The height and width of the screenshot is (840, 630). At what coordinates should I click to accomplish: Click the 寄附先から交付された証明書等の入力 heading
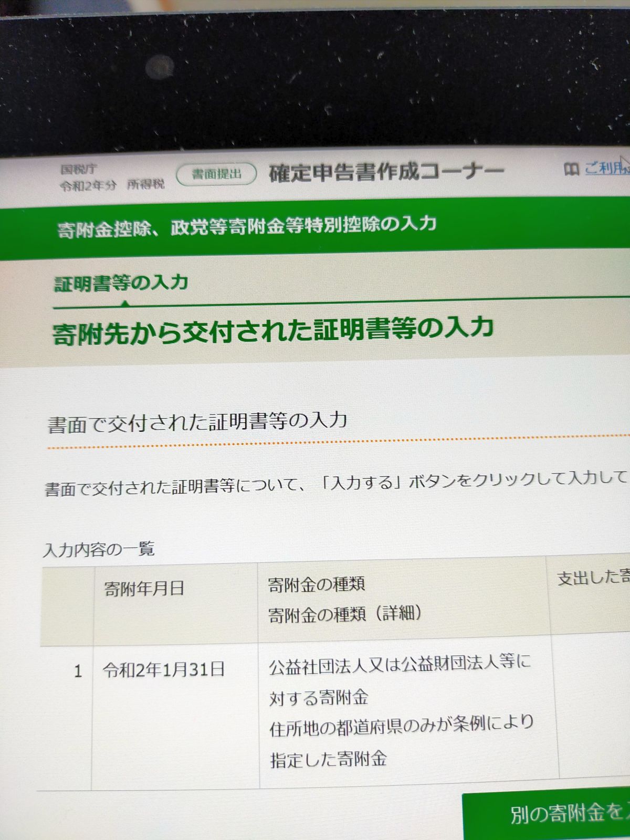click(x=273, y=331)
